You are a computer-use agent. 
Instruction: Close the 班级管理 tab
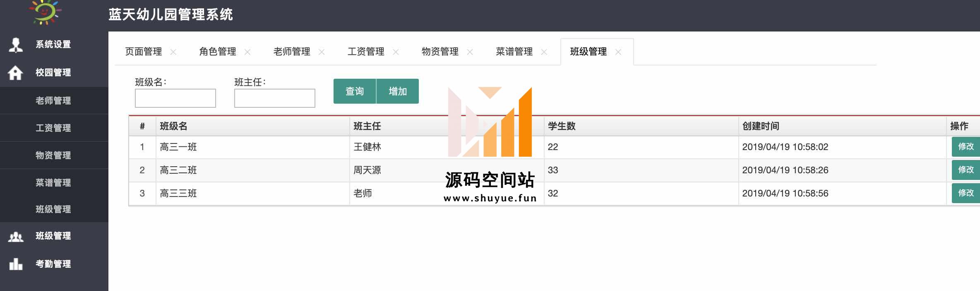click(x=618, y=52)
